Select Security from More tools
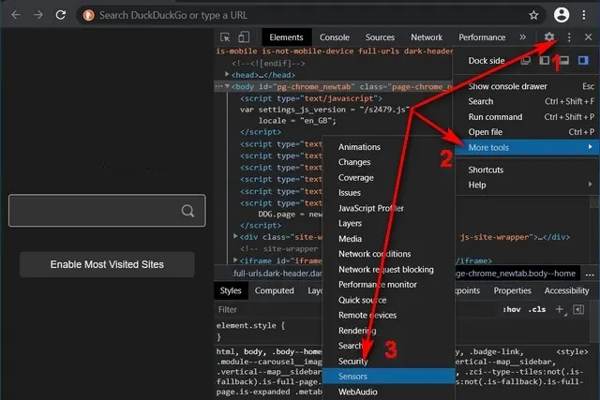This screenshot has width=600, height=400. click(389, 361)
